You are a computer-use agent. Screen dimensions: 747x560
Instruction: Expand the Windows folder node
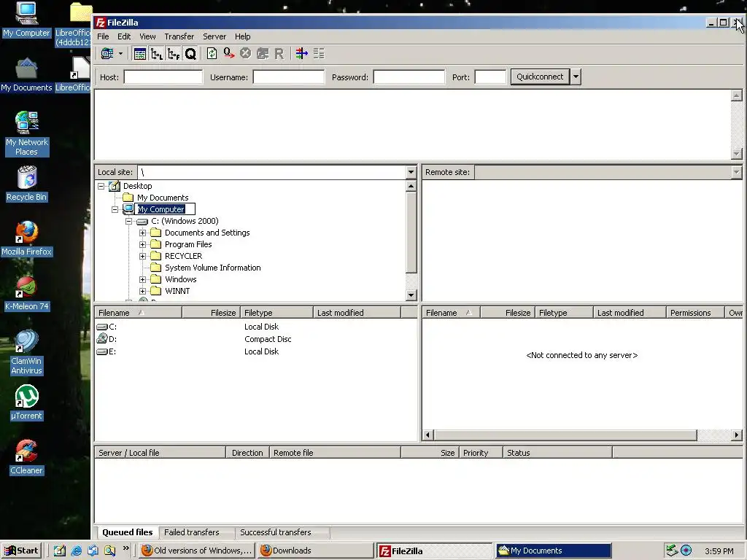142,279
